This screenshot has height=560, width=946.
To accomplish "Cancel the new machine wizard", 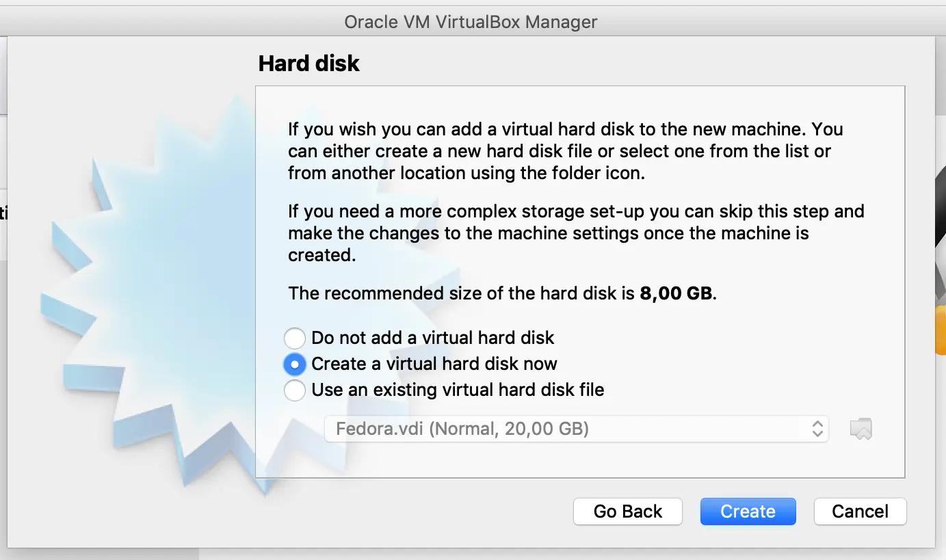I will point(860,511).
